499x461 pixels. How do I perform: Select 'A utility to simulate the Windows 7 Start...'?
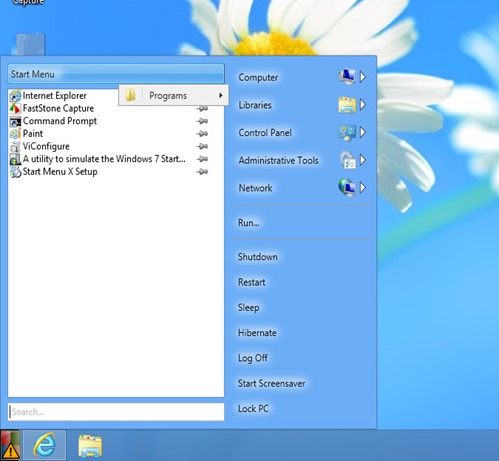(104, 159)
